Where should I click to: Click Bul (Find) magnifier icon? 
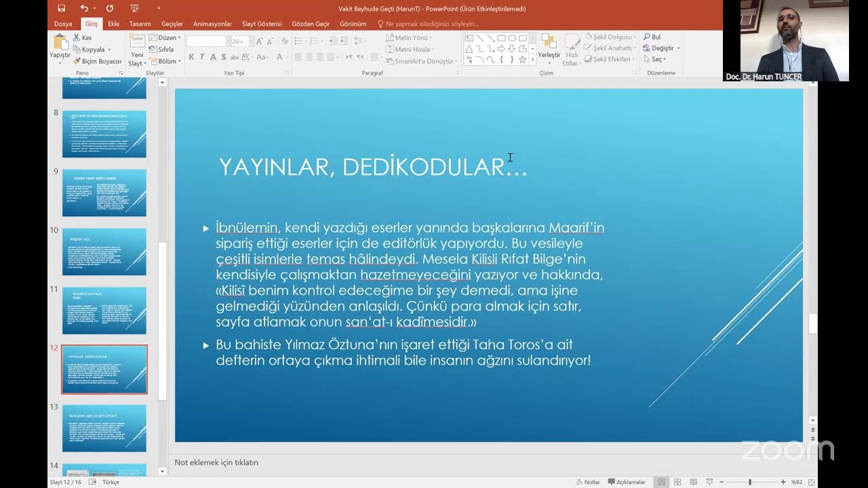tap(652, 37)
